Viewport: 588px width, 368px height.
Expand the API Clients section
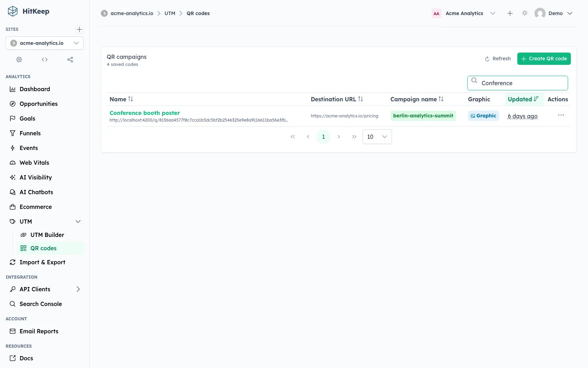pyautogui.click(x=78, y=289)
